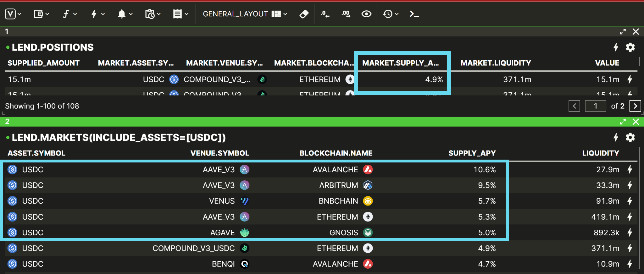This screenshot has width=644, height=274.
Task: Click lightning icon on AGAVE GNOSIS row
Action: tap(630, 233)
